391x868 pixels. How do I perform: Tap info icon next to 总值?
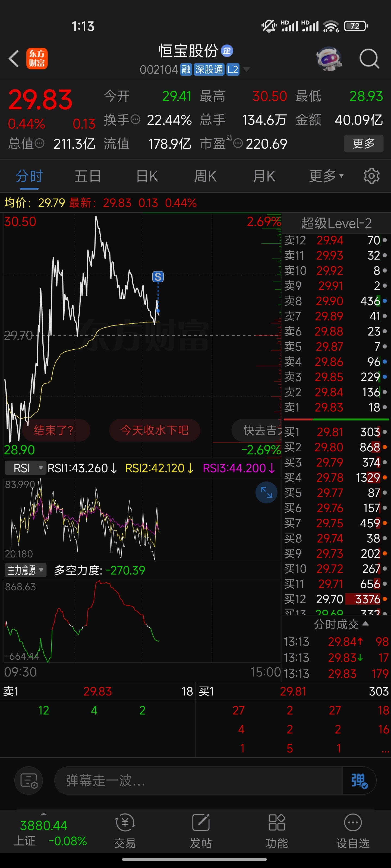point(39,143)
